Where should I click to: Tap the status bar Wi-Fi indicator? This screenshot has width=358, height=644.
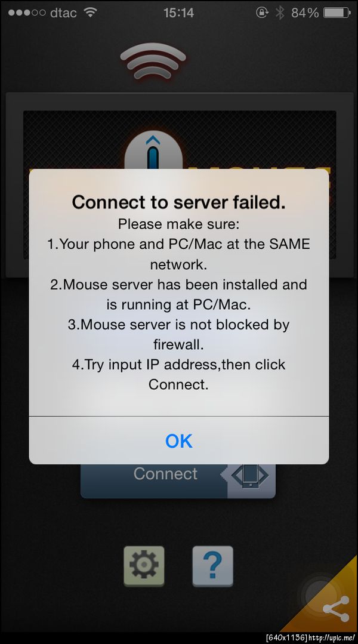click(89, 13)
